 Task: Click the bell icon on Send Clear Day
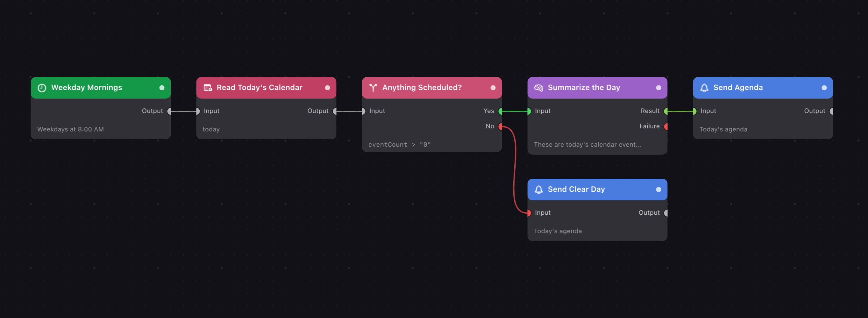click(x=538, y=190)
